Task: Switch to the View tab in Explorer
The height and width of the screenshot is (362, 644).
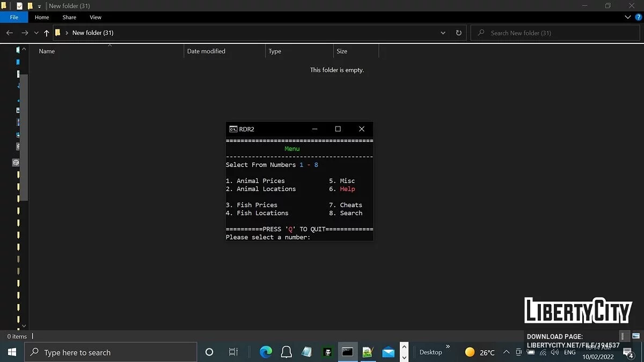Action: click(95, 17)
